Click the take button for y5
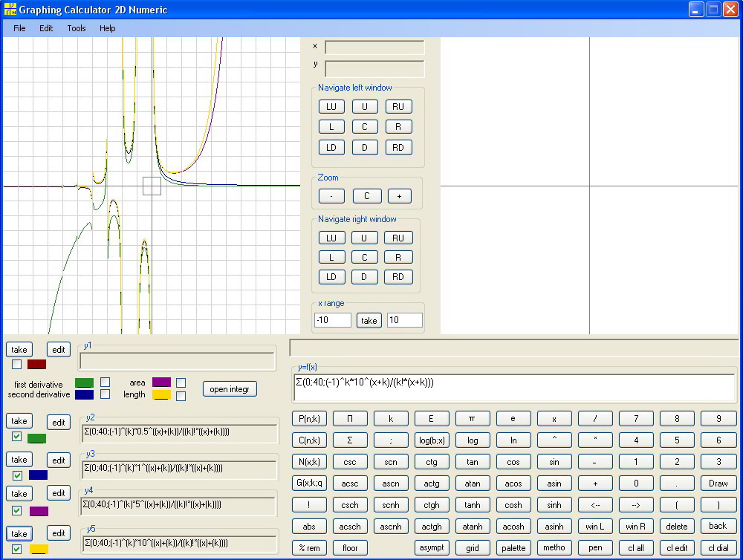The width and height of the screenshot is (743, 560). [x=19, y=534]
